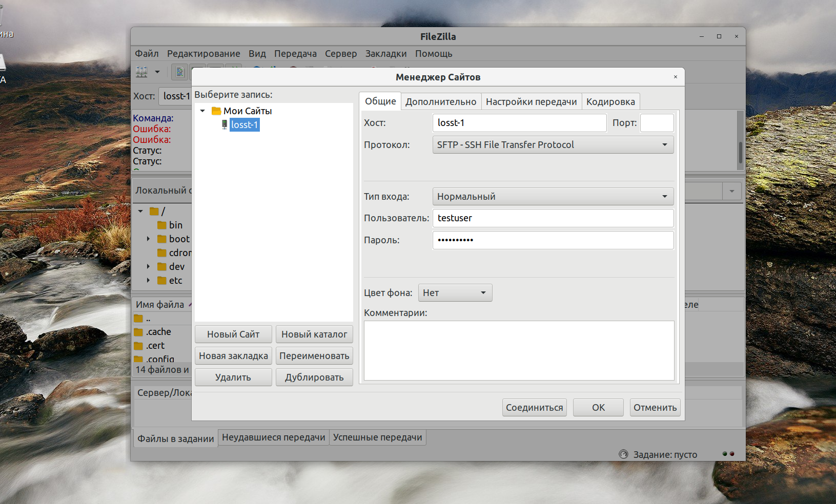
Task: Click the .cache folder icon in file list
Action: (138, 332)
